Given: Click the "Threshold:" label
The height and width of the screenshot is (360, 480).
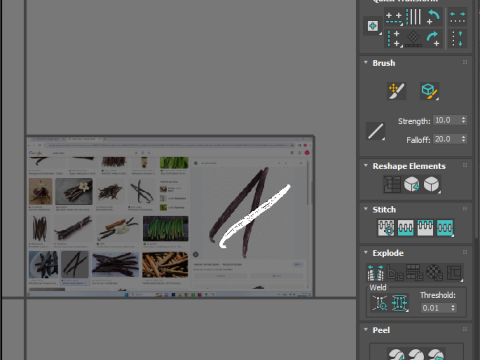Looking at the screenshot, I should tap(438, 295).
